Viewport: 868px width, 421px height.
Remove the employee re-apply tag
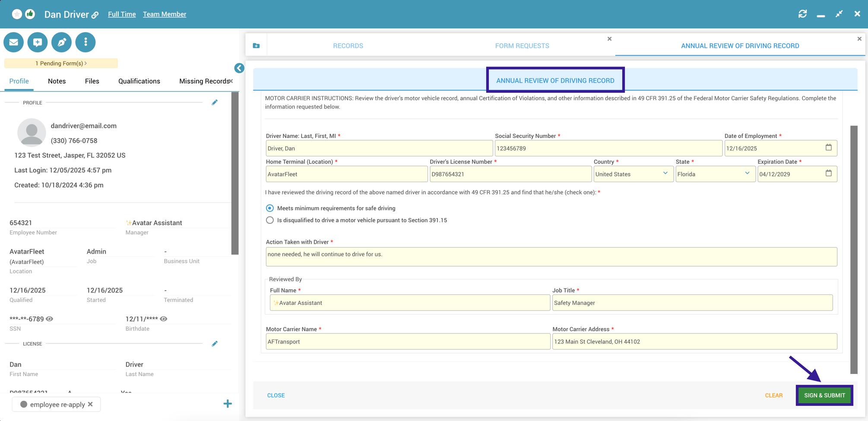coord(90,404)
